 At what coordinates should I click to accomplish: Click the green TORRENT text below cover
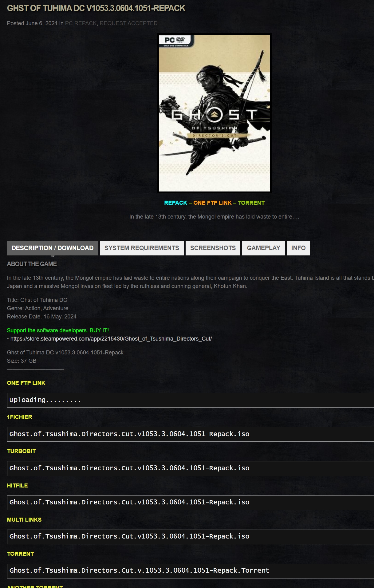point(251,203)
